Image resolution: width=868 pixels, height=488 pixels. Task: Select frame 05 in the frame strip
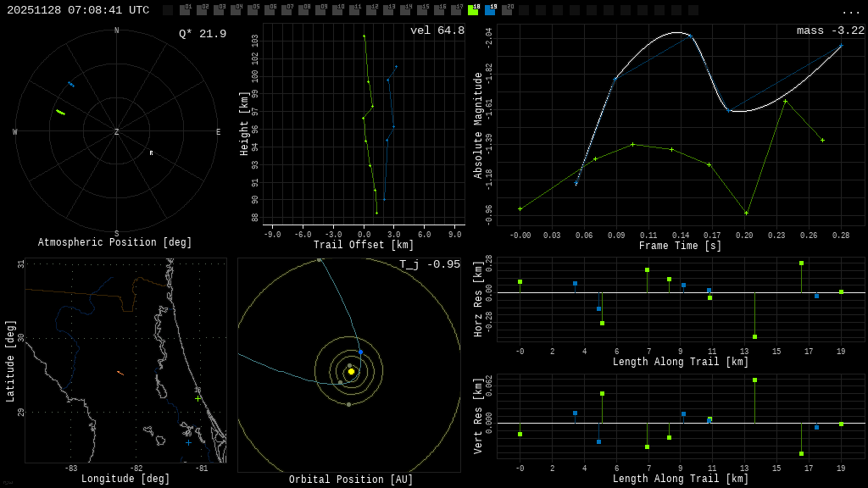click(254, 11)
